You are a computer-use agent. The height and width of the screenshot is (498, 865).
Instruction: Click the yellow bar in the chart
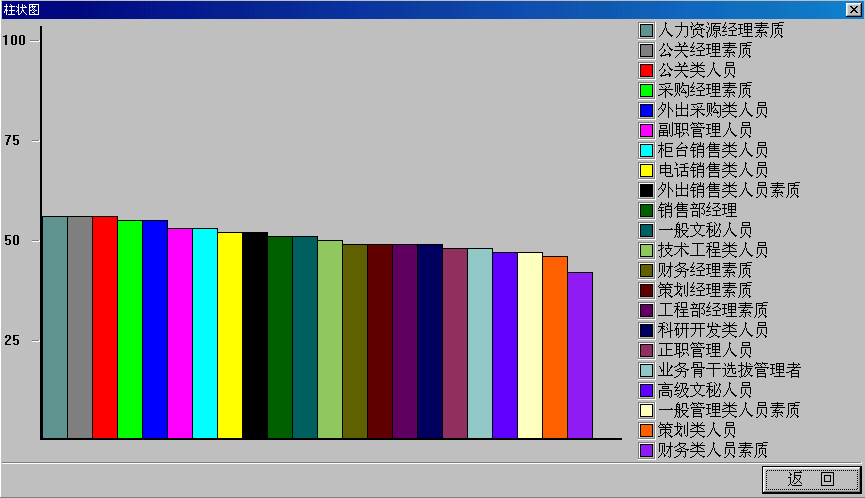[230, 335]
